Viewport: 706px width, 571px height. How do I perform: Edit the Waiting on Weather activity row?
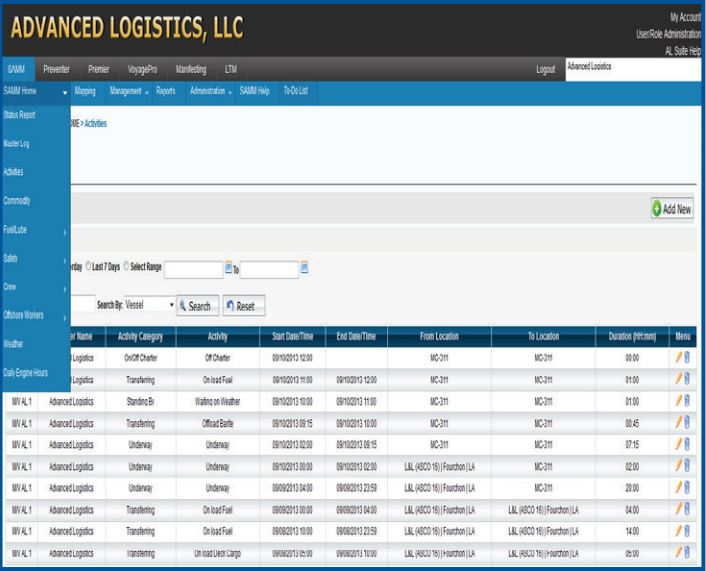point(679,400)
